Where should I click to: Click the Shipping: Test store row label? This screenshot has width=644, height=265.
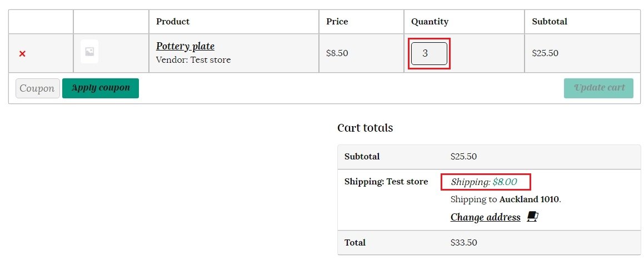(x=386, y=182)
